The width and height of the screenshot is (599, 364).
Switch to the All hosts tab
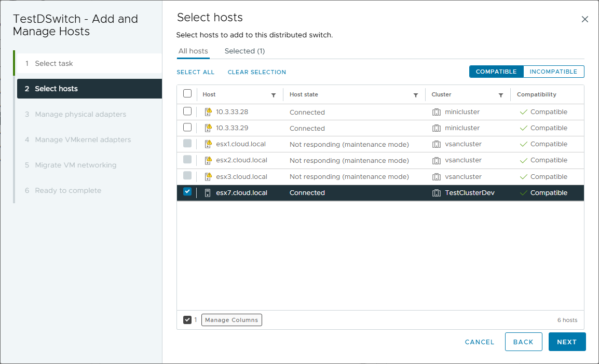pyautogui.click(x=193, y=51)
